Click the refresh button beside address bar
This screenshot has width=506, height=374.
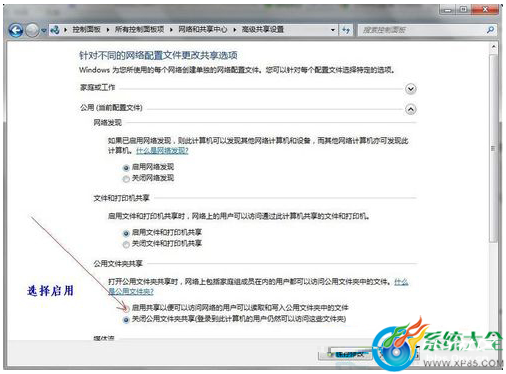(346, 30)
